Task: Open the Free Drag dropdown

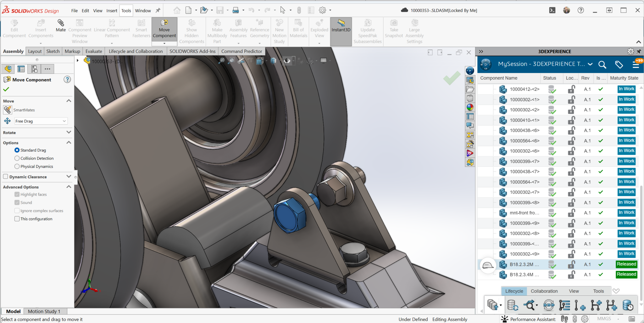Action: coord(41,121)
